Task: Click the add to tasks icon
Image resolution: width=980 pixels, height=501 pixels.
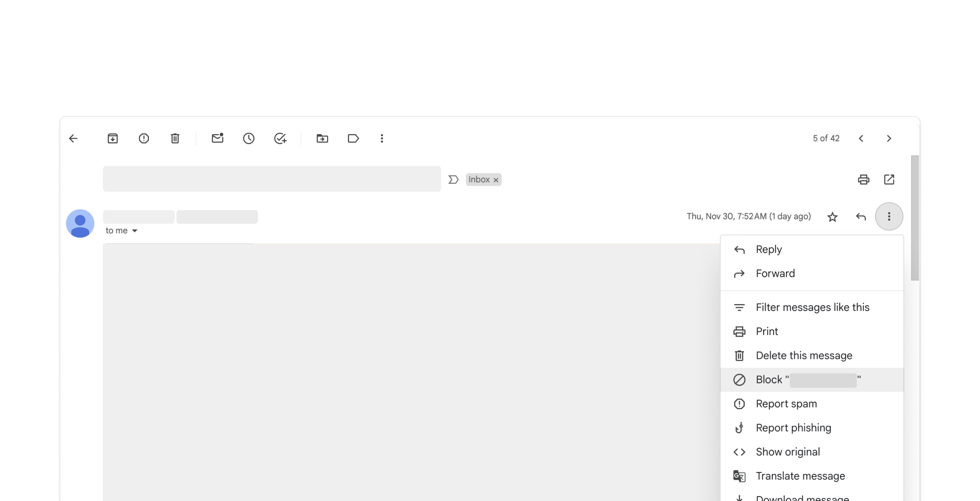Action: coord(279,138)
